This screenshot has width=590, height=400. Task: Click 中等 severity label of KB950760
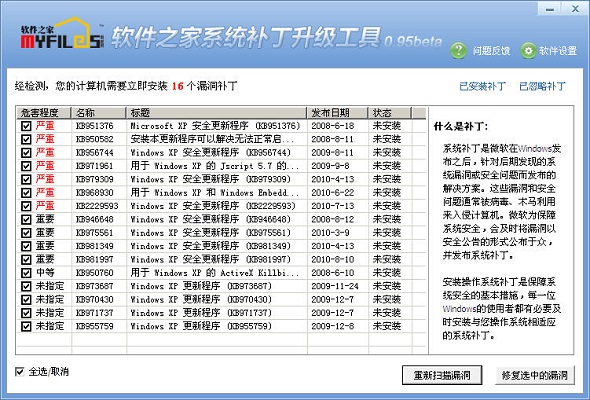pos(45,273)
